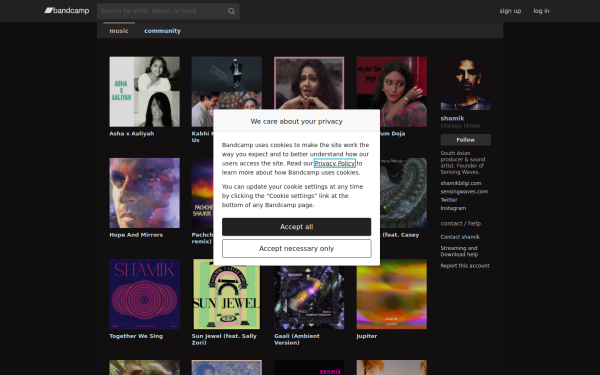Visit shamikbilgi.com

click(x=461, y=183)
